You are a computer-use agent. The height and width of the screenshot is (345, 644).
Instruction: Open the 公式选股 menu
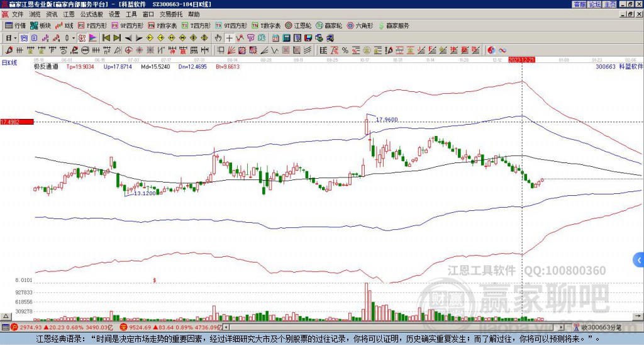pyautogui.click(x=92, y=14)
